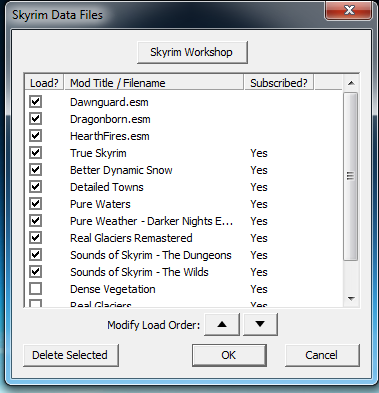Uncheck the Real Glaciers Remastered checkbox
The height and width of the screenshot is (393, 379).
pyautogui.click(x=36, y=238)
